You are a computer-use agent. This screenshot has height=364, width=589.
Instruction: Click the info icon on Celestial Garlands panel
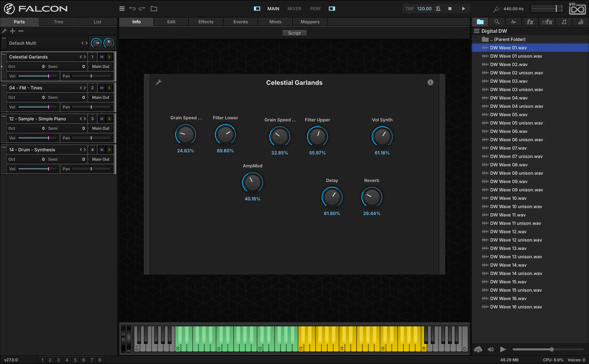click(x=430, y=82)
